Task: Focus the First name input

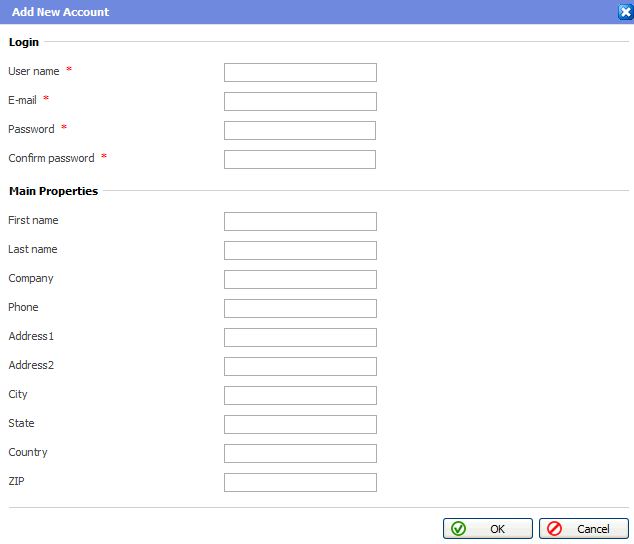Action: point(300,221)
